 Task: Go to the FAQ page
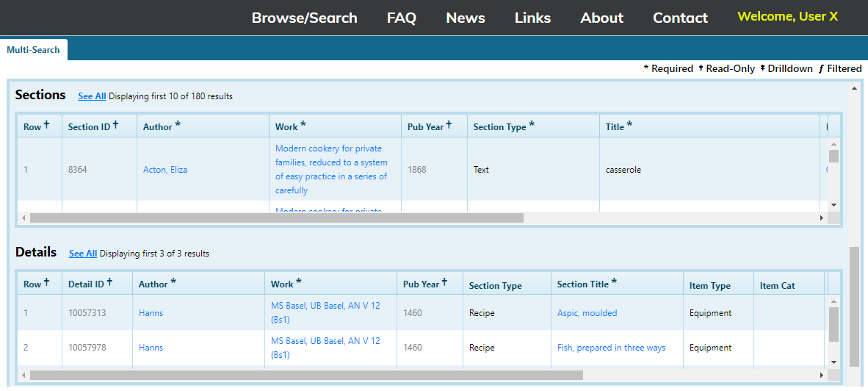tap(401, 18)
